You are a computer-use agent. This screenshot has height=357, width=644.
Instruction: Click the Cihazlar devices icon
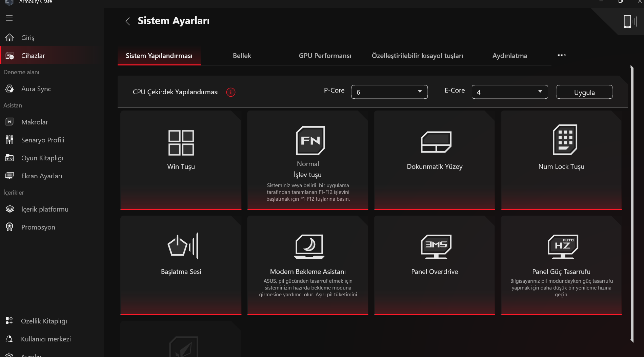pyautogui.click(x=9, y=56)
